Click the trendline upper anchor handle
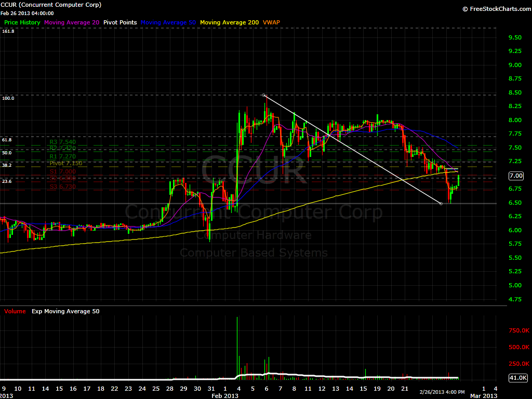Image resolution: width=532 pixels, height=399 pixels. coord(263,95)
